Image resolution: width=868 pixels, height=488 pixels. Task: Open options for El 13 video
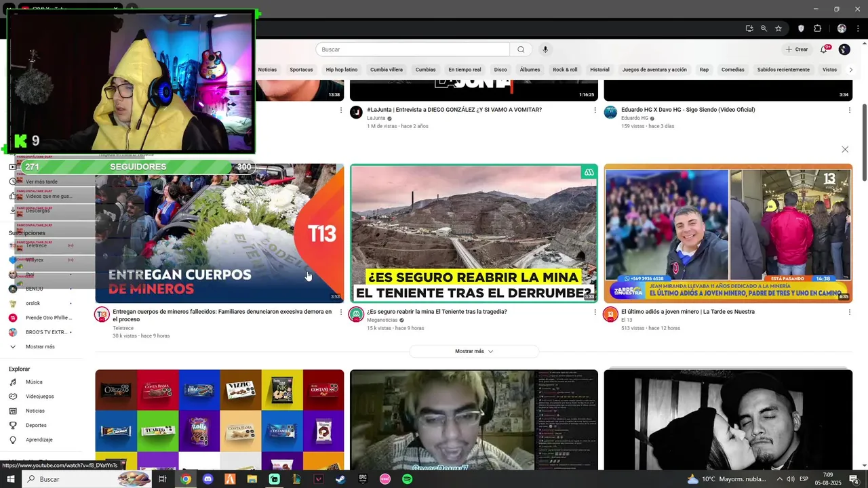click(x=849, y=312)
